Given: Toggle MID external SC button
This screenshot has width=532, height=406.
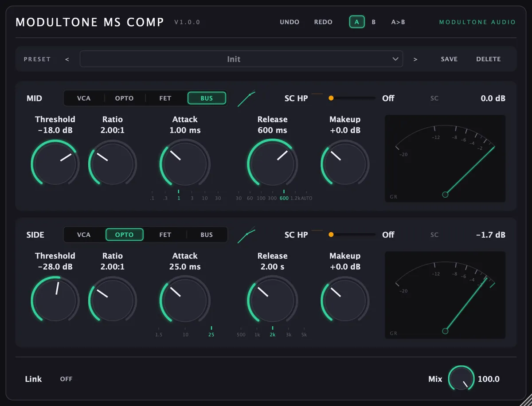Looking at the screenshot, I should tap(434, 98).
